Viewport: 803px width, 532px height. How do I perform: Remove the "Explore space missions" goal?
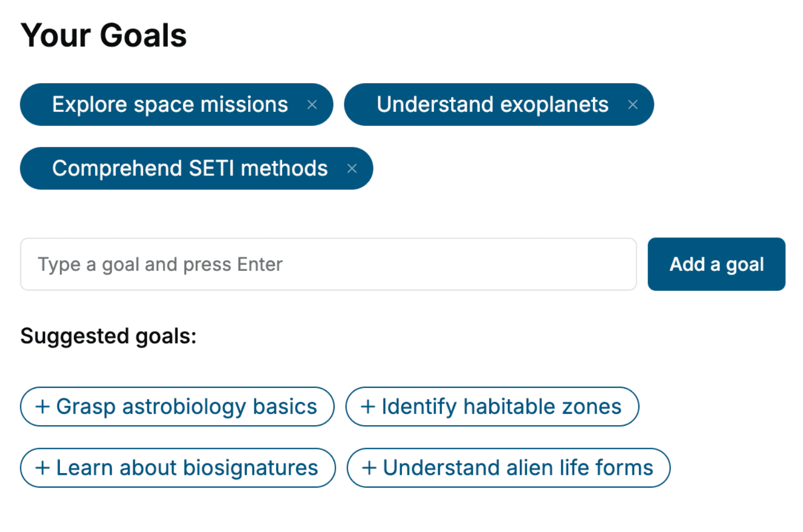point(312,105)
